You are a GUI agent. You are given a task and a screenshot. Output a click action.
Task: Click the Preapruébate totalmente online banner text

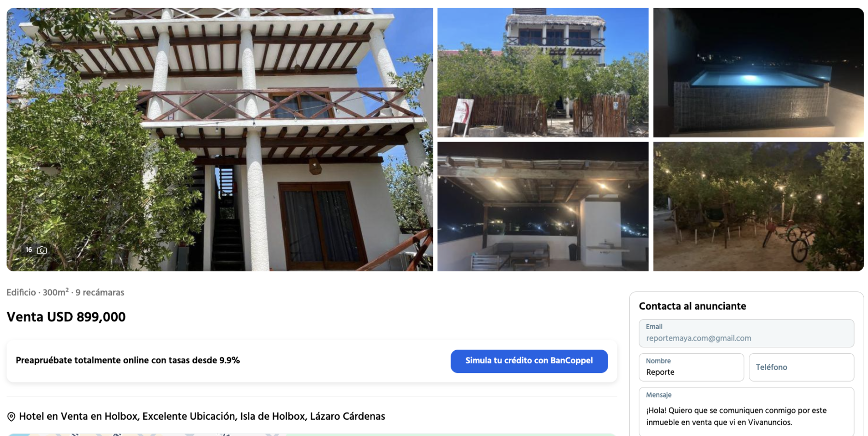coord(127,360)
